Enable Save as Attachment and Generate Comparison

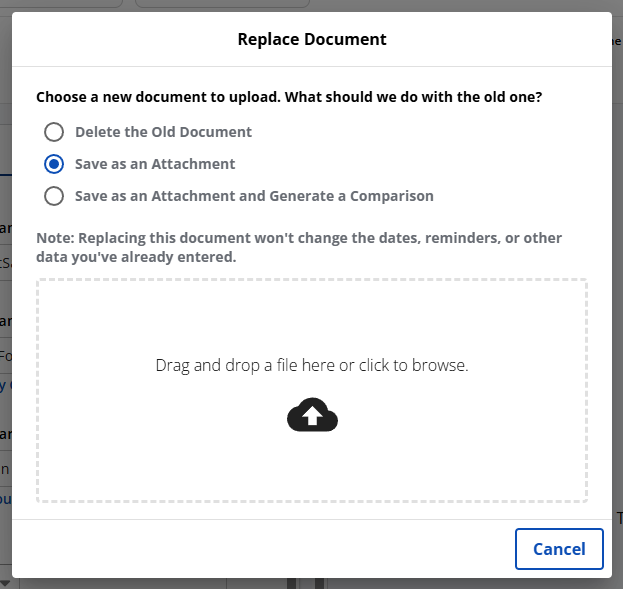pos(54,196)
